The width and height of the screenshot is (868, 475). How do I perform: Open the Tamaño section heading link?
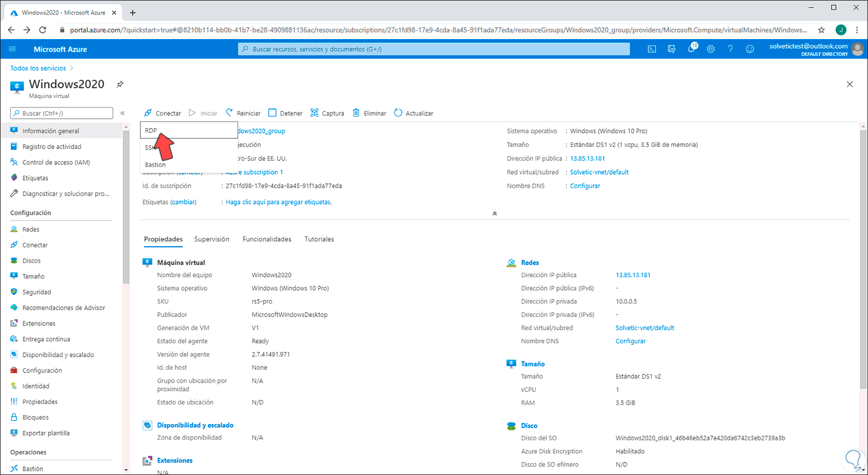point(533,364)
